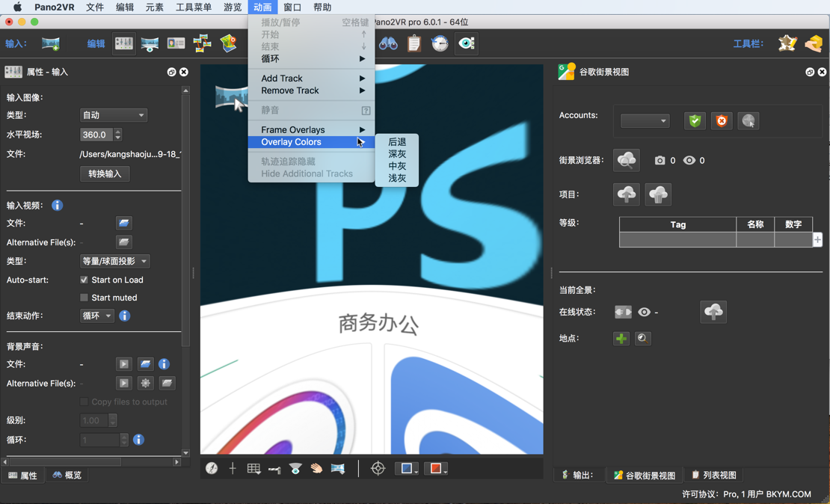
Task: Click the clipboard icon in the top toolbar
Action: pos(414,43)
